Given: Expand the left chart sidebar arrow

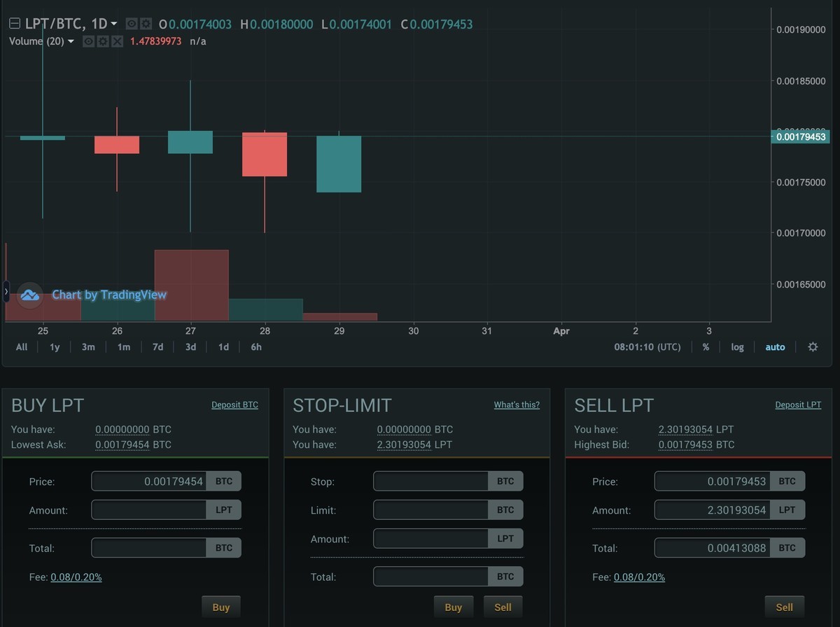Looking at the screenshot, I should pyautogui.click(x=5, y=291).
